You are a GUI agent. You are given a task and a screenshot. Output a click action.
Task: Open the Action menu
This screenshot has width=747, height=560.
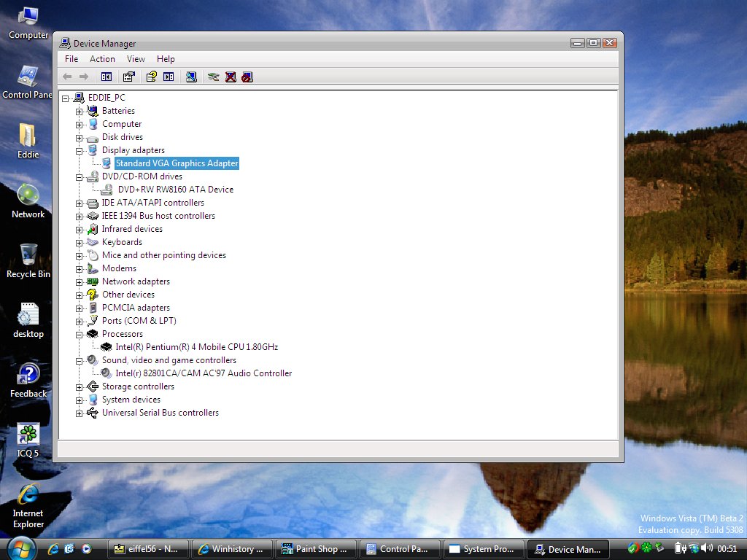pos(102,59)
